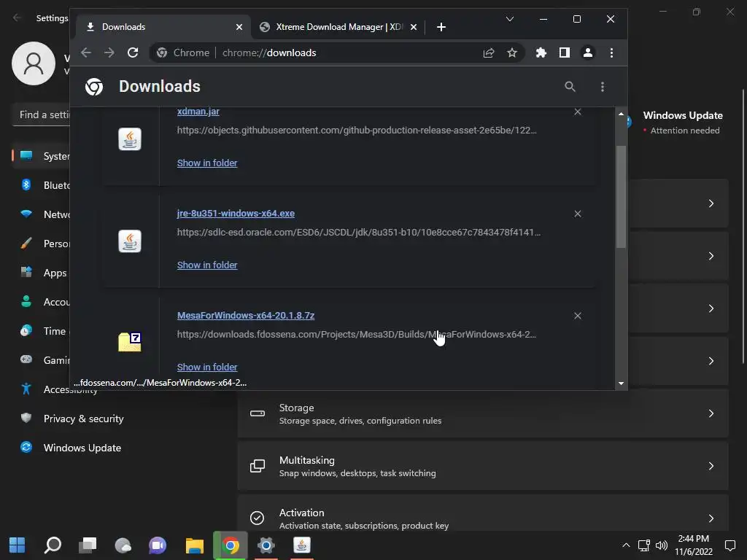Open Task View from taskbar

pos(88,545)
